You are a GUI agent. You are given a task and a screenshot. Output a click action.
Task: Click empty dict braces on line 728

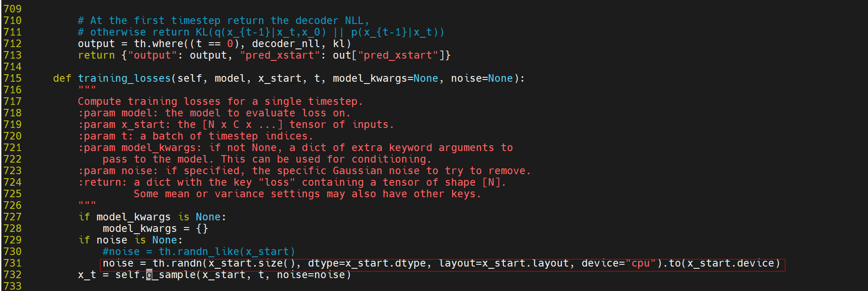coord(202,228)
